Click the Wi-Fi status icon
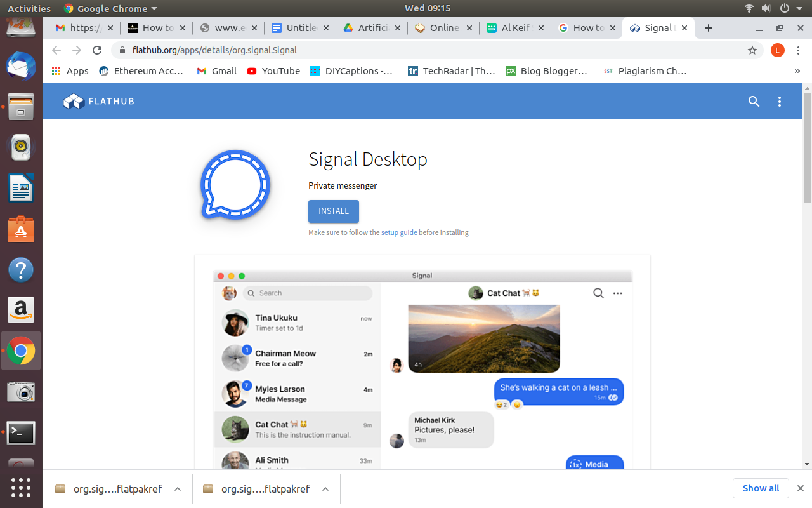This screenshot has width=812, height=508. (x=749, y=8)
